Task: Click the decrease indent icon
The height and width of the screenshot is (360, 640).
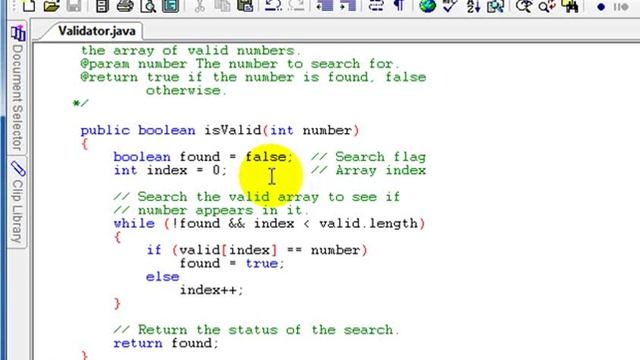Action: click(325, 6)
